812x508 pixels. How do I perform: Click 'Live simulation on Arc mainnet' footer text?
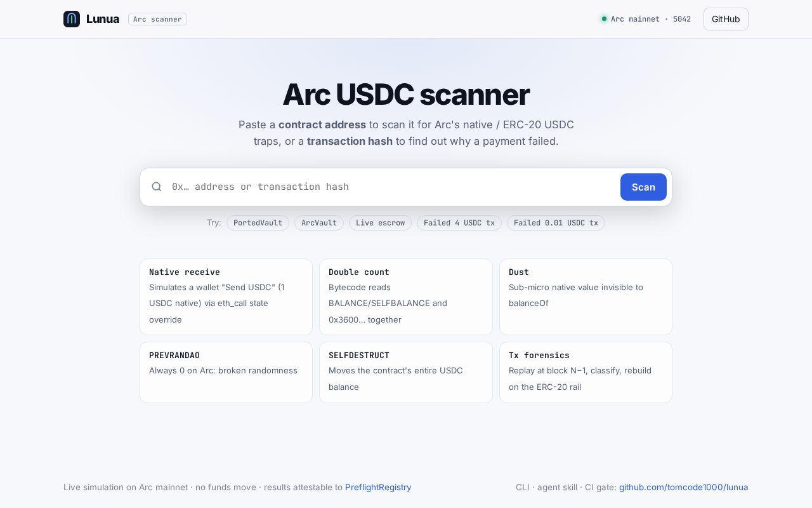click(x=126, y=487)
